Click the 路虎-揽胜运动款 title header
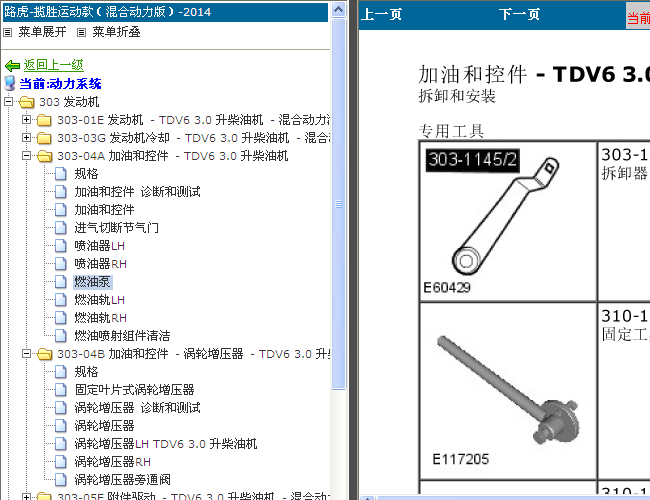Screen dimensions: 650x500 [165, 12]
